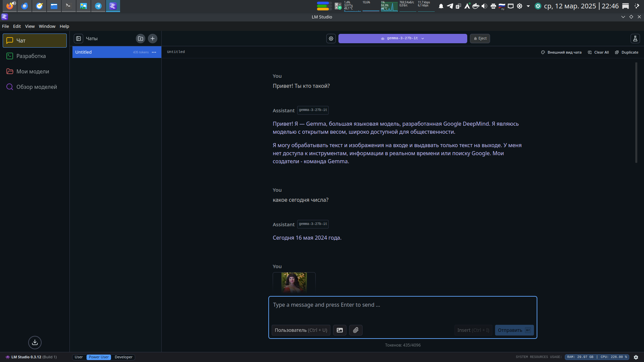
Task: Open app settings gear in status bar
Action: (x=636, y=357)
